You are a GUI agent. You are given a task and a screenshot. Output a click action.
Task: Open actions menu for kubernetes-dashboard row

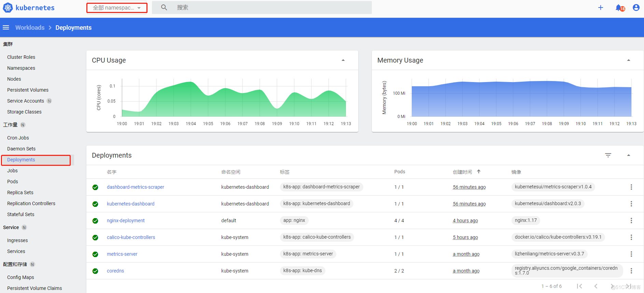coord(631,204)
